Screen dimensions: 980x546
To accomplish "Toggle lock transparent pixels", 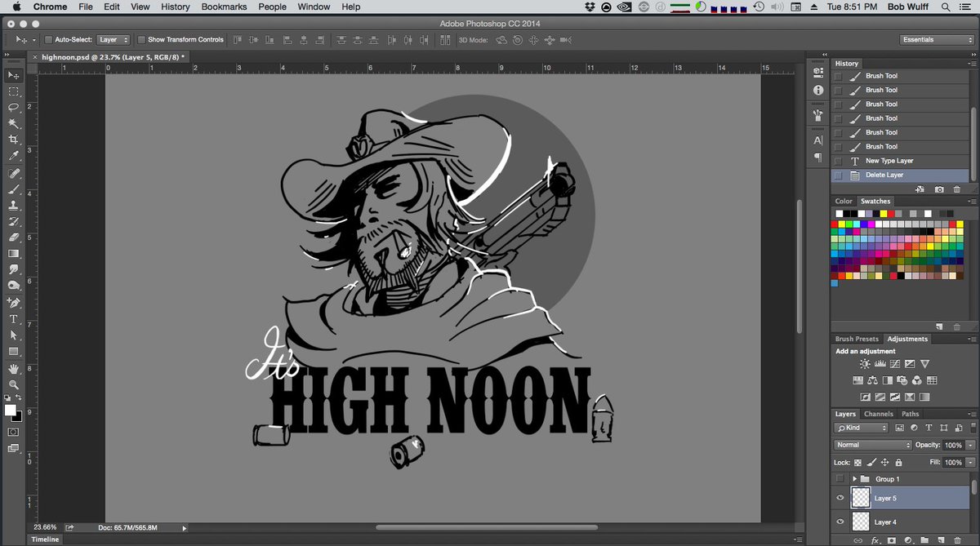I will (x=858, y=462).
